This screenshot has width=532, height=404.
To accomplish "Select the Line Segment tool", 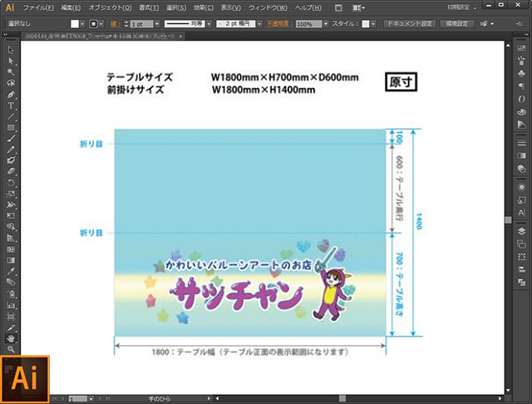I will click(x=12, y=116).
